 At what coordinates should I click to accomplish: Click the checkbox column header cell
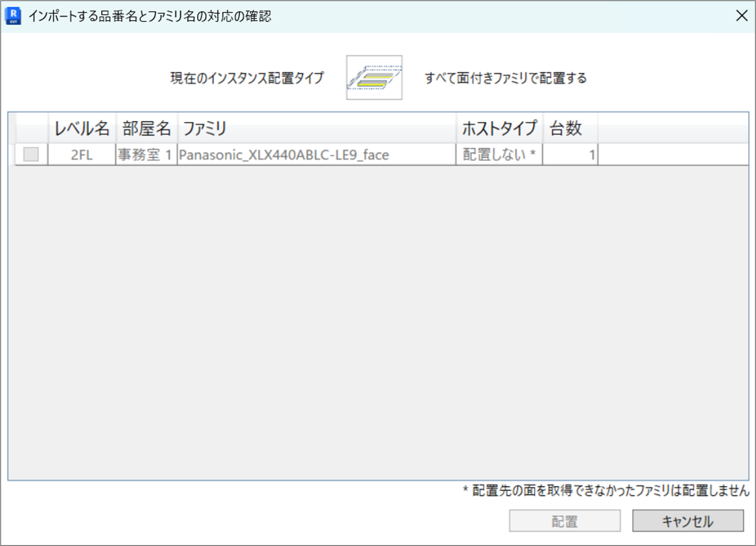(31, 129)
